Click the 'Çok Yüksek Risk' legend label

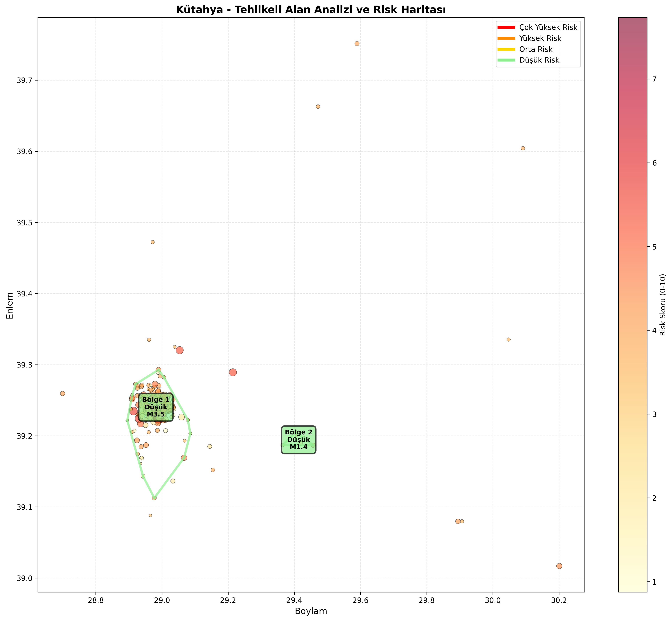(x=548, y=27)
